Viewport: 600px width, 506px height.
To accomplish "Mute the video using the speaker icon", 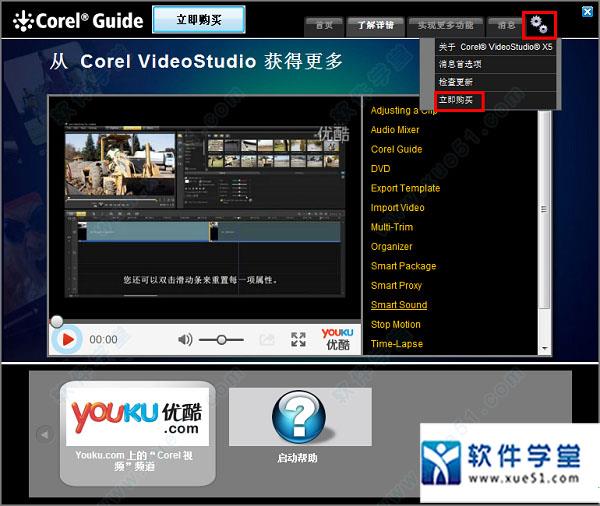I will pyautogui.click(x=185, y=340).
